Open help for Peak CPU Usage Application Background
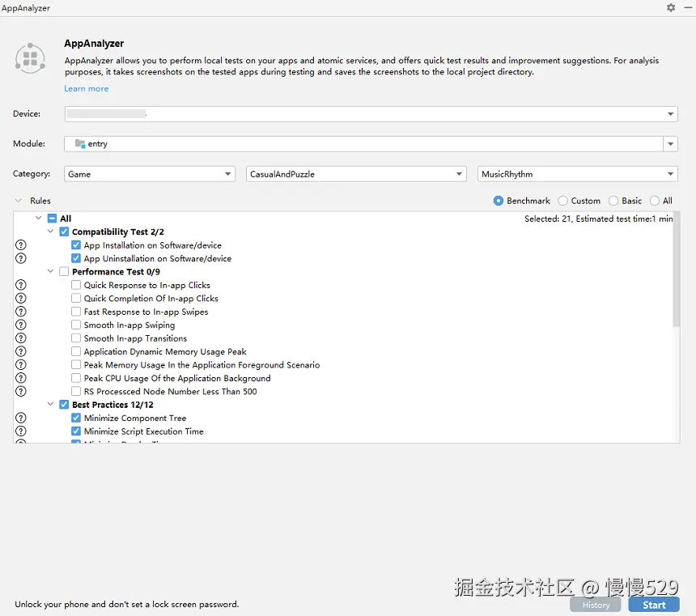 click(x=21, y=378)
